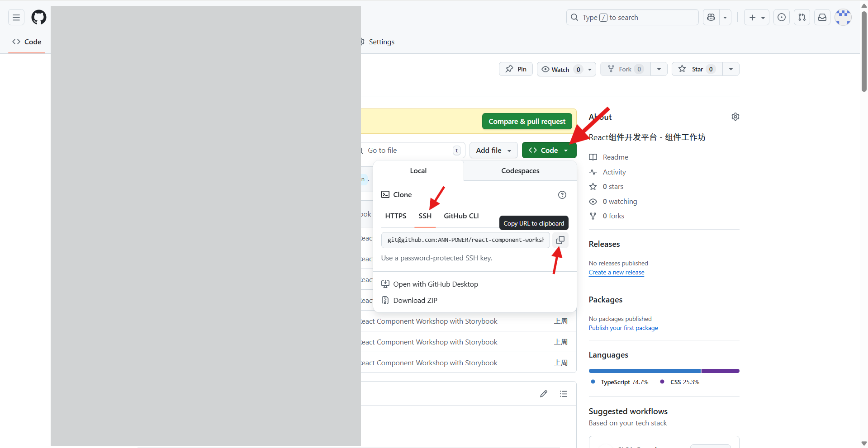The width and height of the screenshot is (868, 448).
Task: Click scrollbar down arrow
Action: click(864, 443)
